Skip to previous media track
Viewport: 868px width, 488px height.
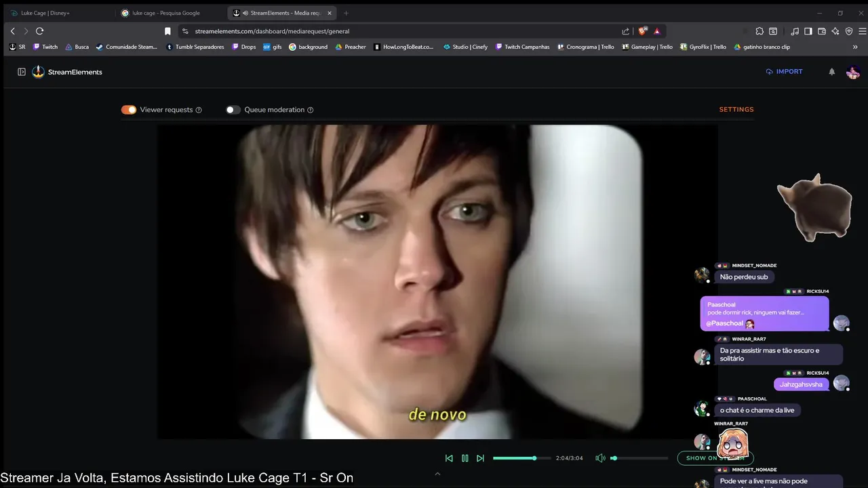(x=449, y=458)
